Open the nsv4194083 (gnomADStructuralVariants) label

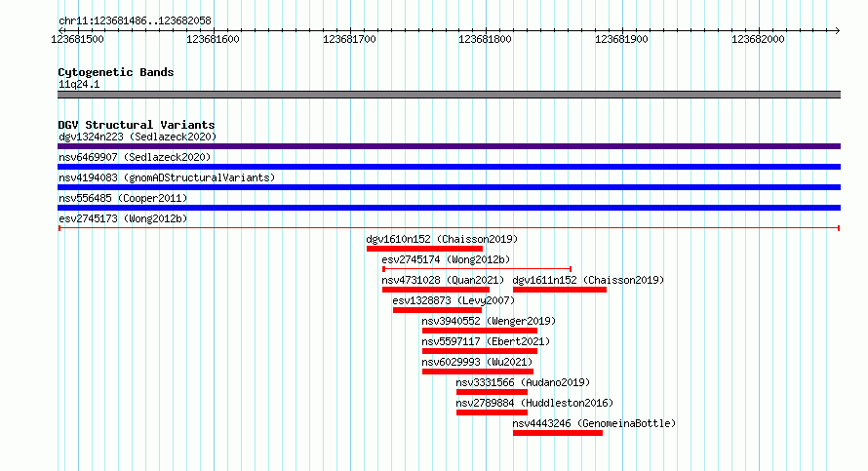tap(167, 177)
